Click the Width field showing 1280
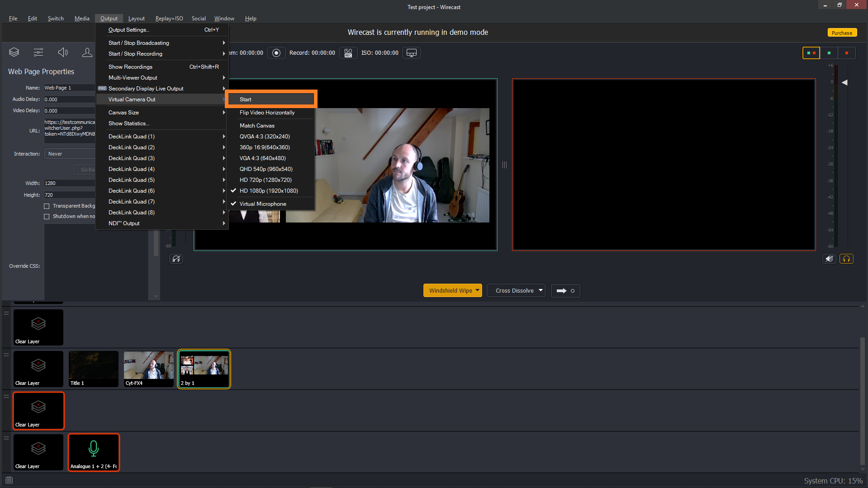 [69, 183]
